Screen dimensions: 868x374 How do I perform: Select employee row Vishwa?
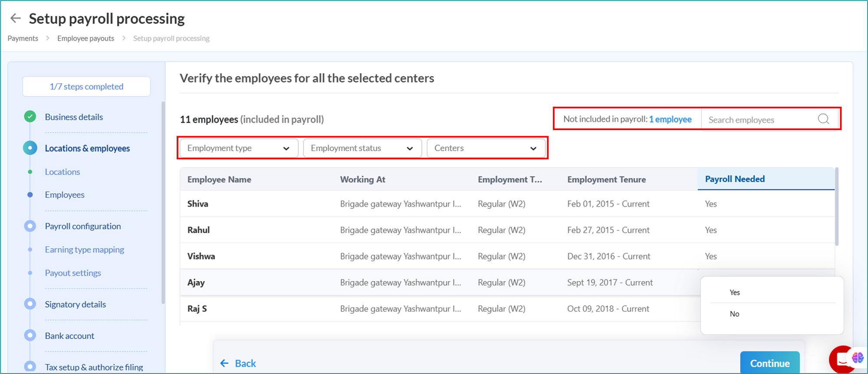pyautogui.click(x=507, y=256)
